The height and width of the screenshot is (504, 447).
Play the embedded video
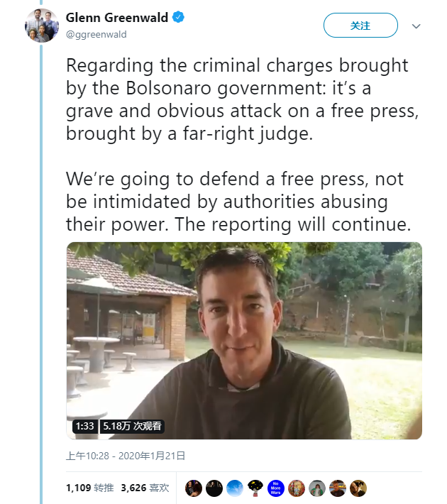pos(244,340)
